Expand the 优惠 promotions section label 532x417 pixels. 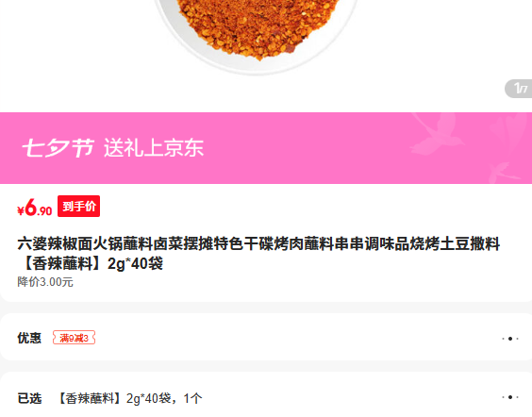(x=29, y=338)
